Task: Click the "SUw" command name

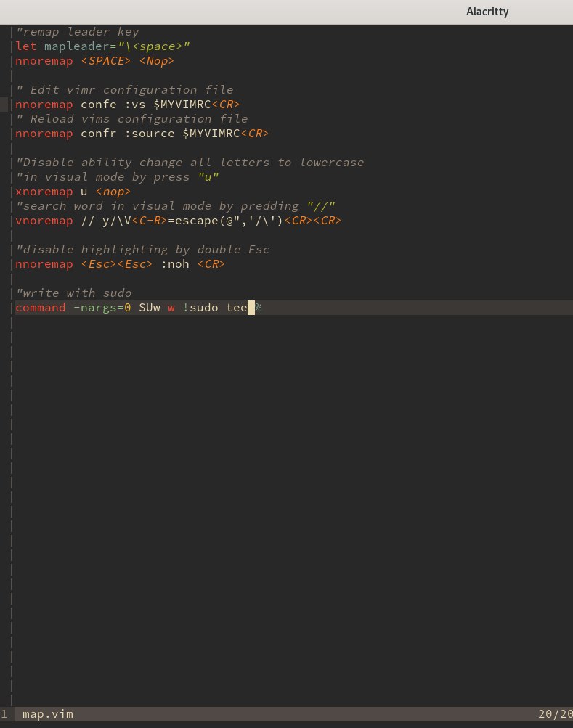Action: tap(150, 308)
